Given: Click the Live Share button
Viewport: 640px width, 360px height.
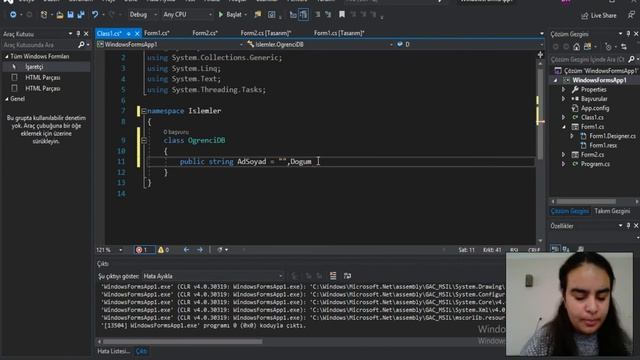Looking at the screenshot, I should click(599, 16).
